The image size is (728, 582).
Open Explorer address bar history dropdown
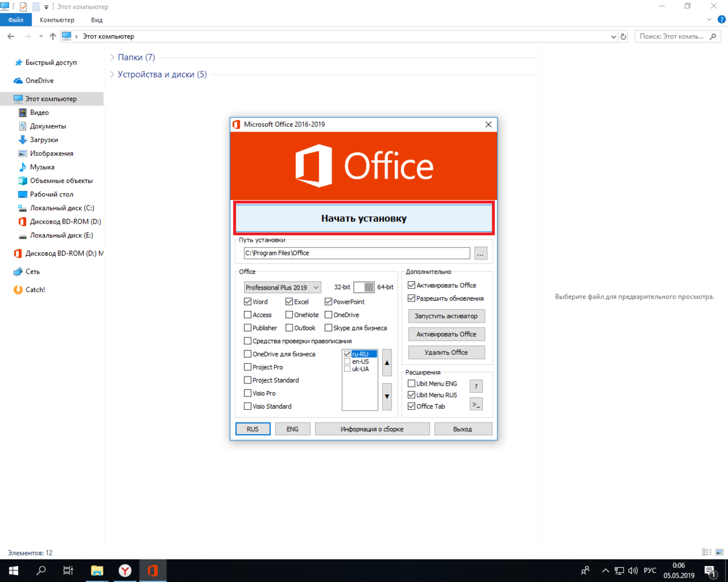tap(613, 36)
